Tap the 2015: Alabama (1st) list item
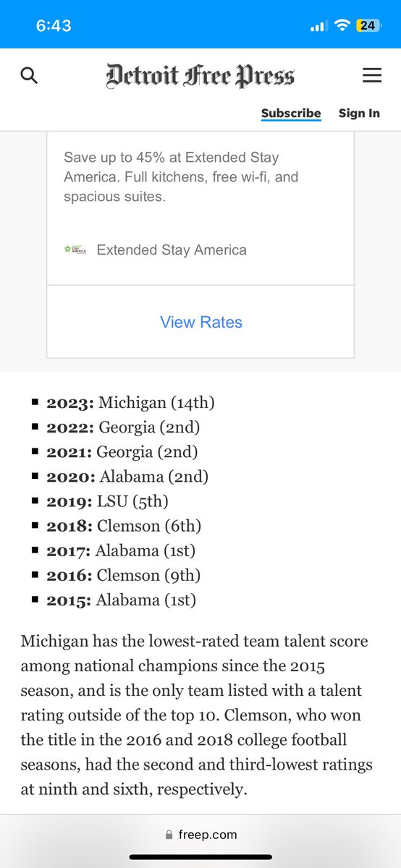 (121, 599)
